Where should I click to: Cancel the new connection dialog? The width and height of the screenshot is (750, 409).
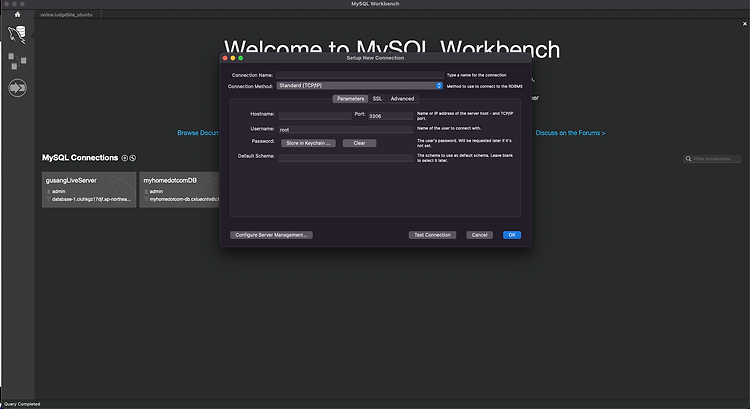[x=479, y=235]
